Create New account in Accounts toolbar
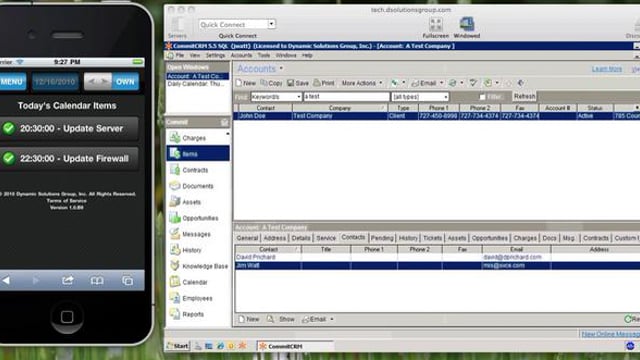Screen dimensions: 640x360 click(x=246, y=83)
